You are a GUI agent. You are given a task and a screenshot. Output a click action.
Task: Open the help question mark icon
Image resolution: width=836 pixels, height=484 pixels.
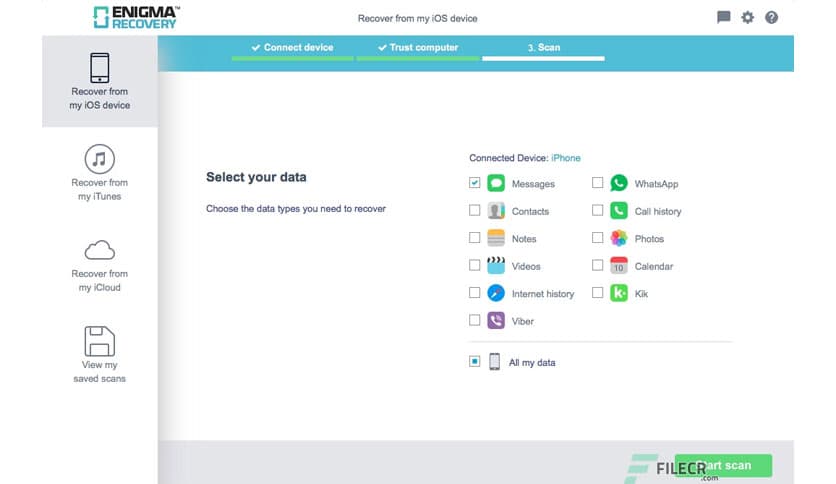coord(771,18)
